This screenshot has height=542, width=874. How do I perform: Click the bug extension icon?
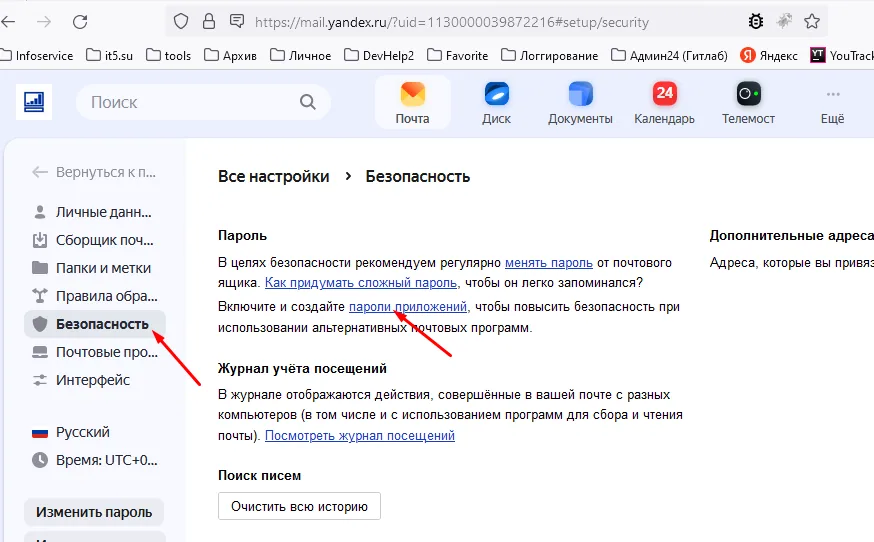click(x=756, y=22)
